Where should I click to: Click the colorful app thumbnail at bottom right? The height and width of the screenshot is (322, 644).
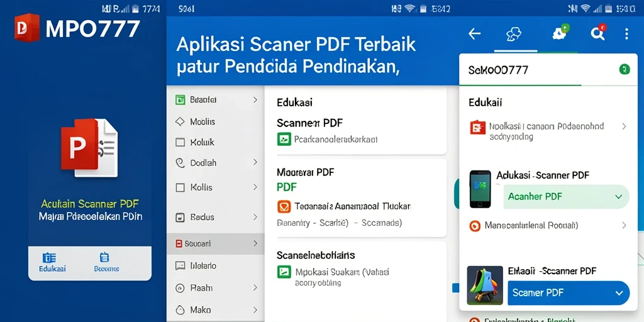coord(485,285)
